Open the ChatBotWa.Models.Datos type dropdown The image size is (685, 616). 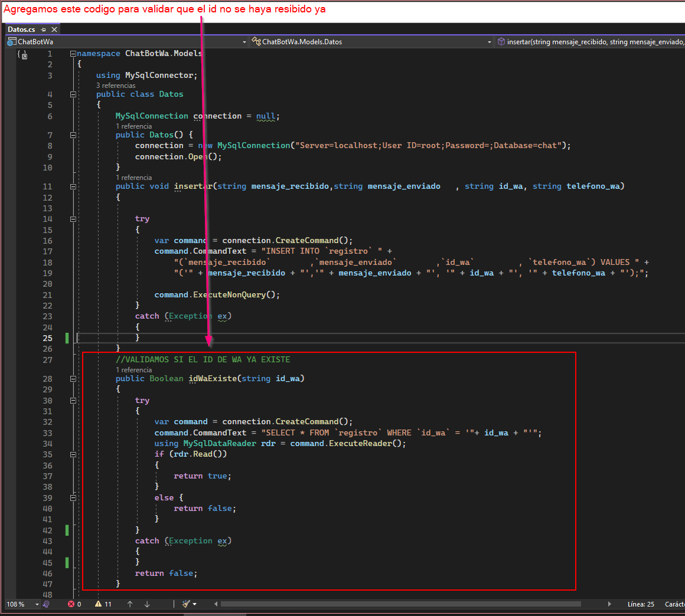[489, 41]
